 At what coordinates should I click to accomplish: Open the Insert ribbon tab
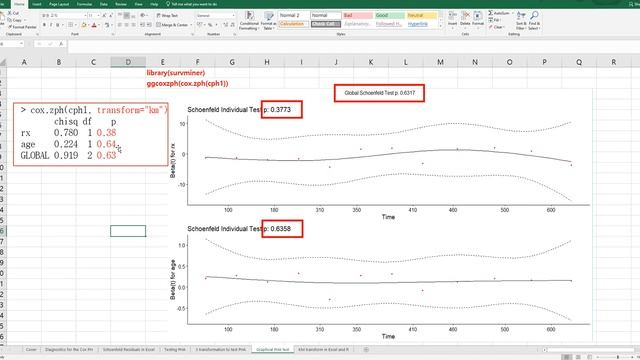click(x=37, y=4)
